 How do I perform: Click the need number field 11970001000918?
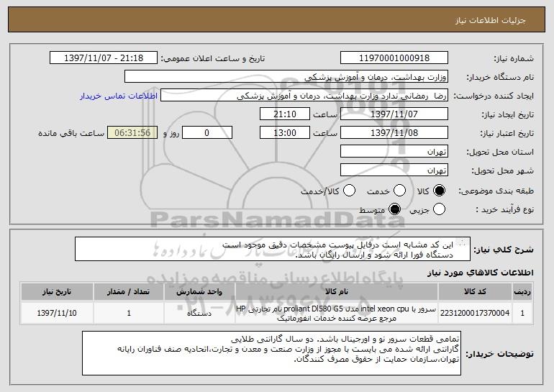pos(394,58)
